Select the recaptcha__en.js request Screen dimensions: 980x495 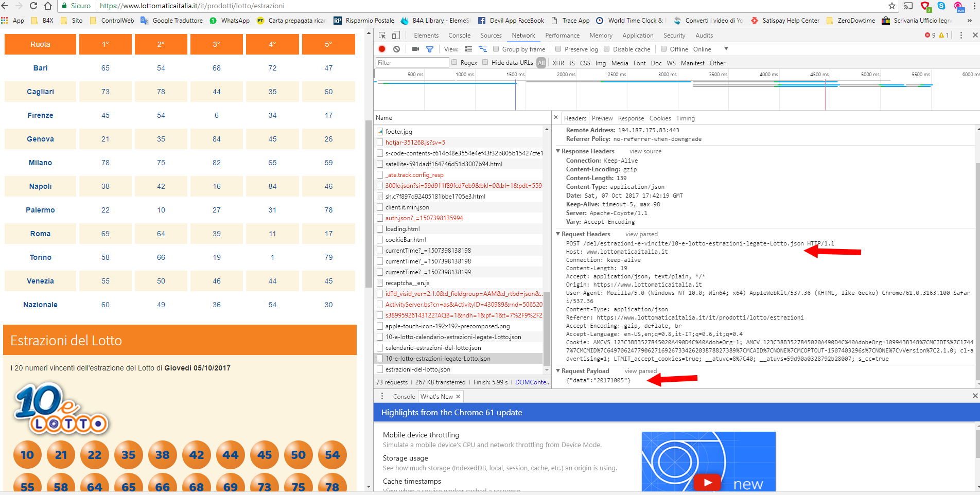pos(407,283)
